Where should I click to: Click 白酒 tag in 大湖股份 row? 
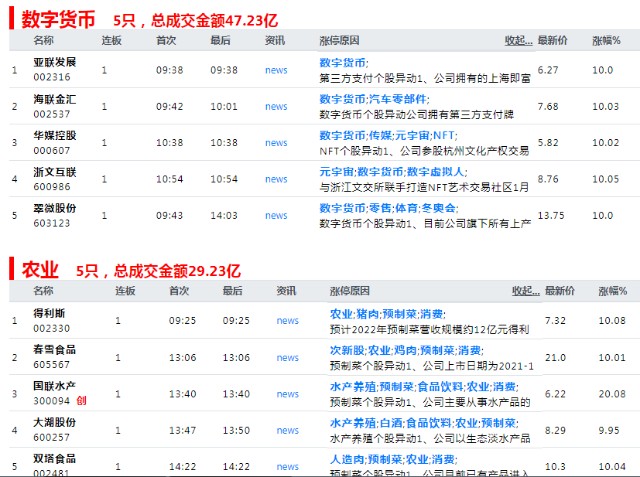[x=391, y=423]
